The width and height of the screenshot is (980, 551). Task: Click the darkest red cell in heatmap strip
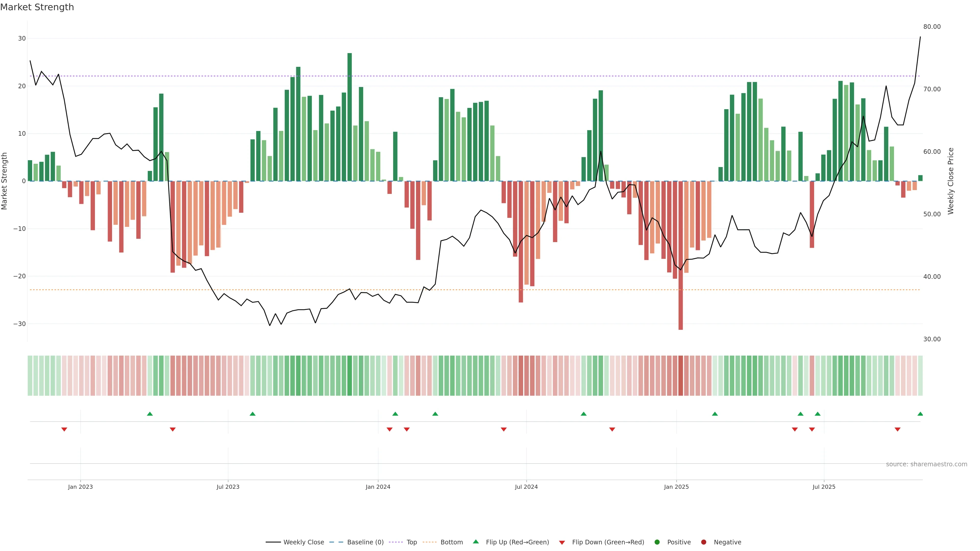(681, 376)
